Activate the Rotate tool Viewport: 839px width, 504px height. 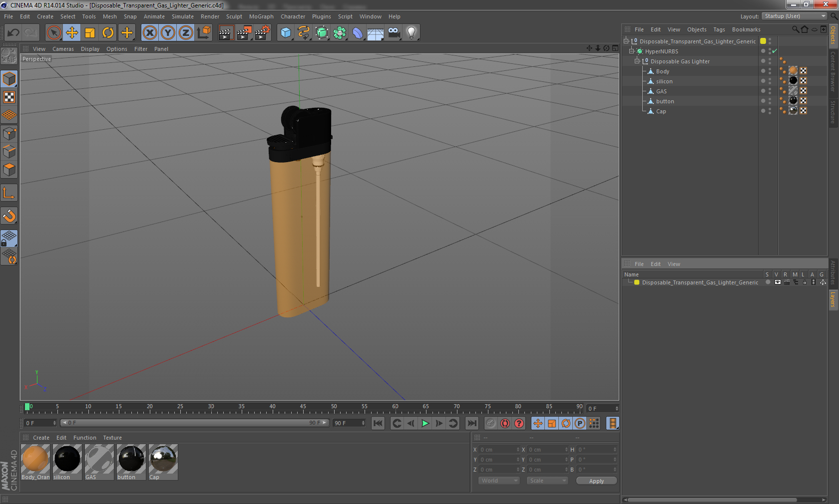108,33
